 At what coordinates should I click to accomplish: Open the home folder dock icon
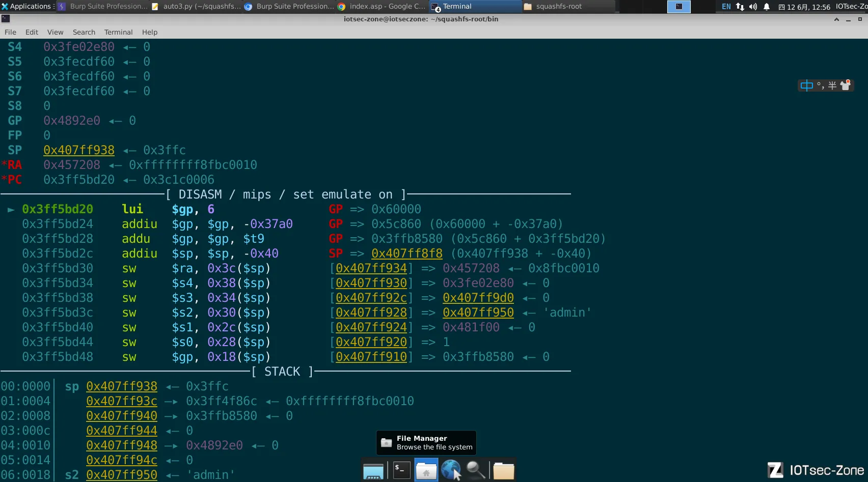(503, 471)
